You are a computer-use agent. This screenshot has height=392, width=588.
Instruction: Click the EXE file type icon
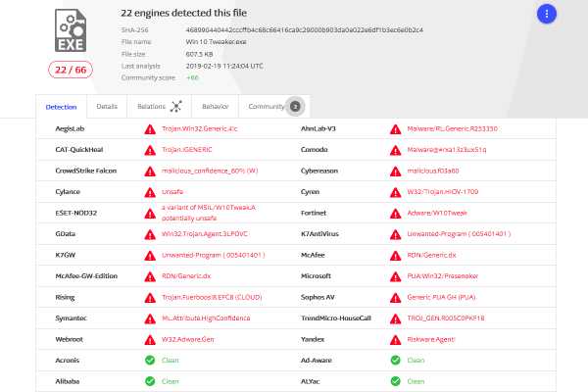[71, 30]
